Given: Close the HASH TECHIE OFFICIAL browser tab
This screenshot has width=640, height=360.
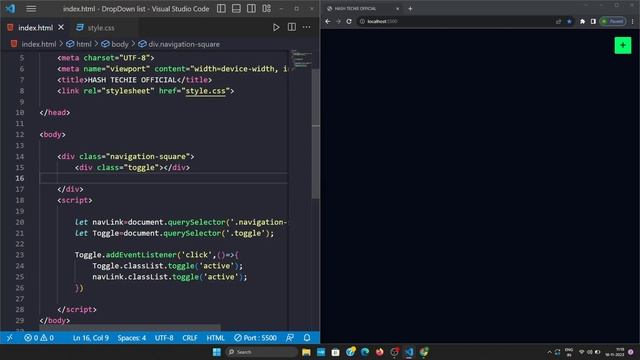Looking at the screenshot, I should coord(398,9).
